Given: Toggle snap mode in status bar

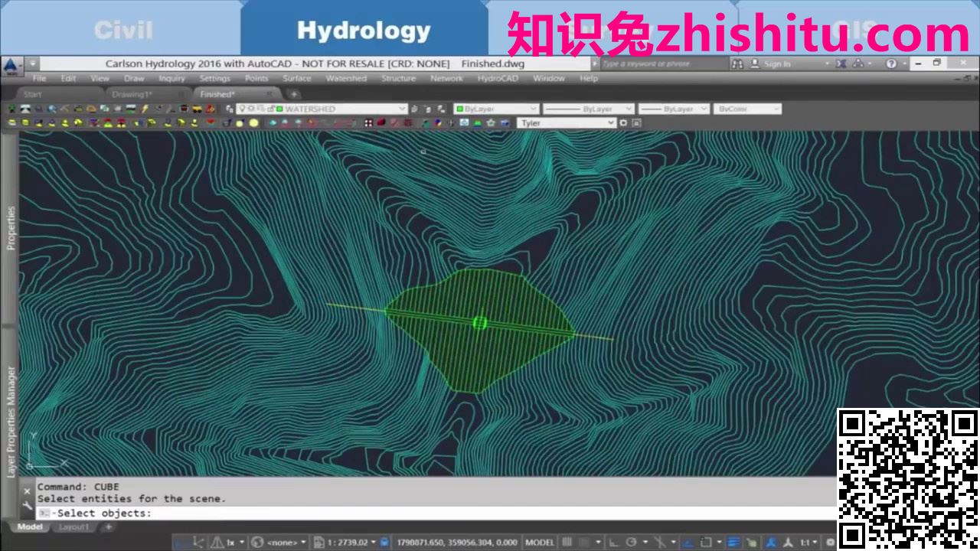Looking at the screenshot, I should tap(584, 542).
